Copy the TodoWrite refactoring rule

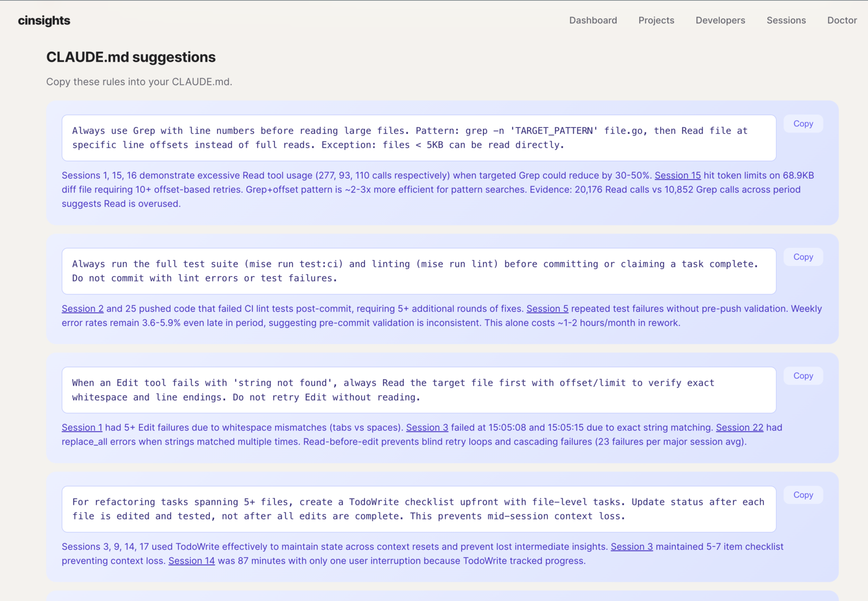tap(803, 495)
